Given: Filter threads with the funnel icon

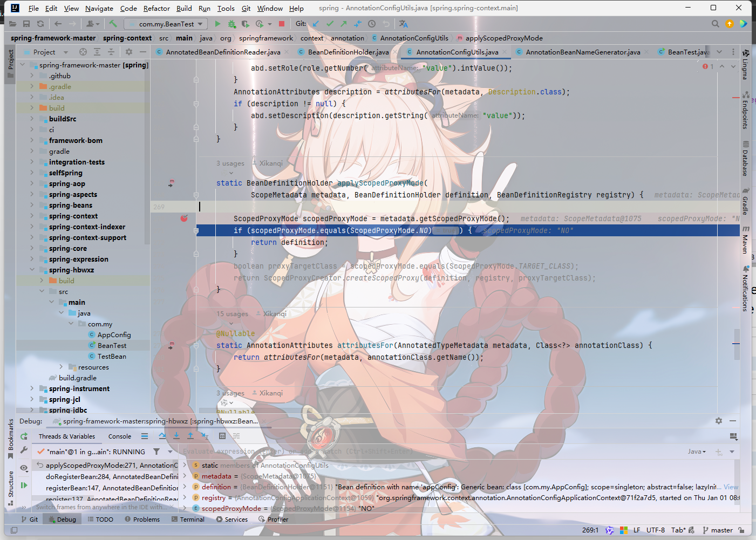Looking at the screenshot, I should pos(156,452).
